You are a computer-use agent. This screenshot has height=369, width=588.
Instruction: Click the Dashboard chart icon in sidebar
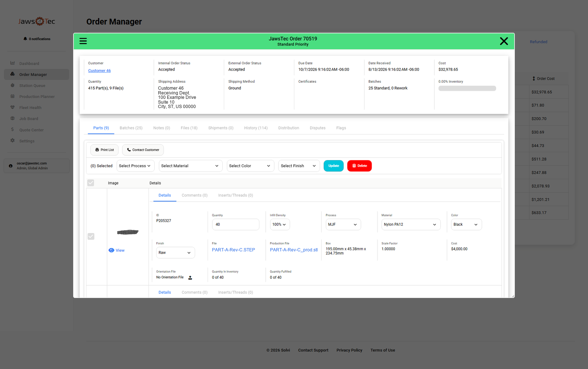tap(12, 63)
